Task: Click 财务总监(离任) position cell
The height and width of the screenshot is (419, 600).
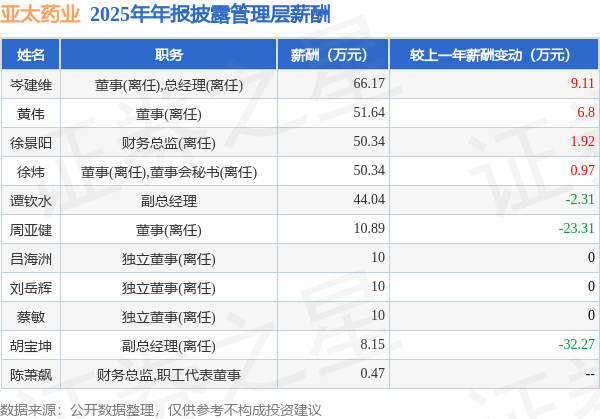Action: pyautogui.click(x=169, y=143)
